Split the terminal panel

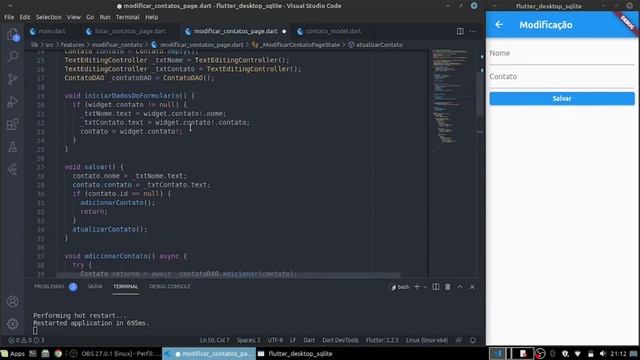click(436, 287)
